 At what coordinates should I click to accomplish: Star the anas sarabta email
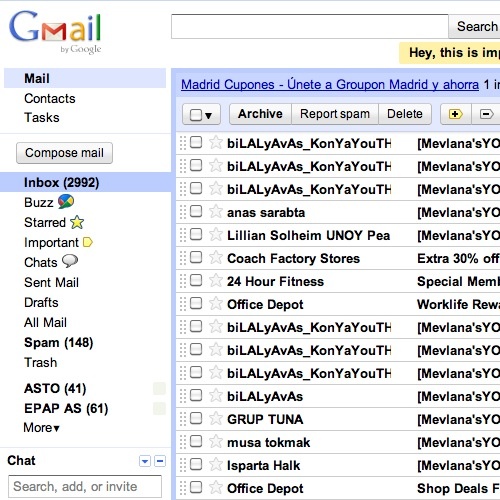(x=216, y=212)
